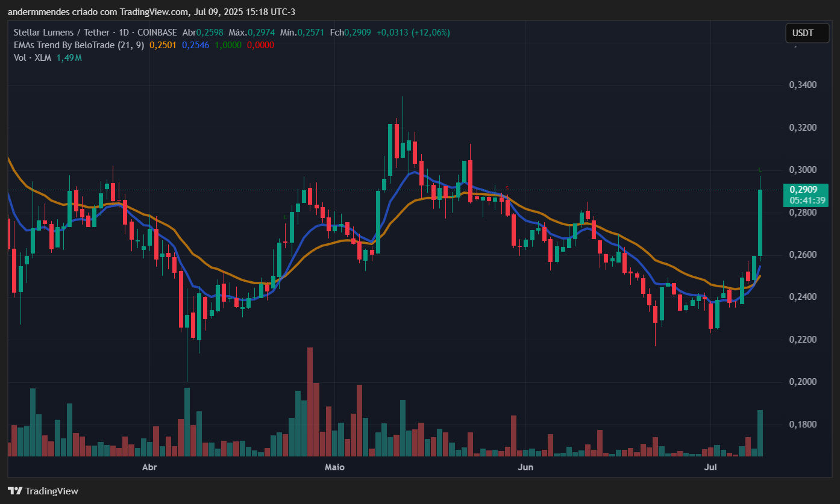
Task: Click the USDT currency button
Action: [x=807, y=33]
